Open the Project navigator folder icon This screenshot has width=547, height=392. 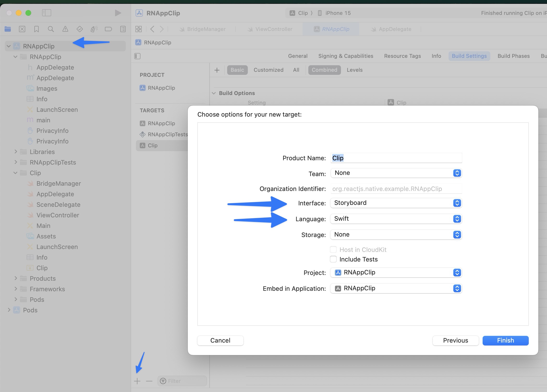coord(7,29)
